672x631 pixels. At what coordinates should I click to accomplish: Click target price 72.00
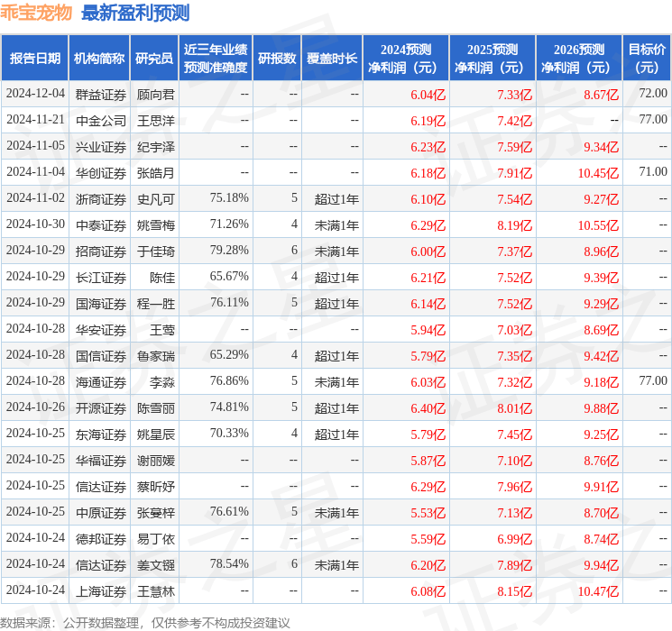(x=653, y=93)
